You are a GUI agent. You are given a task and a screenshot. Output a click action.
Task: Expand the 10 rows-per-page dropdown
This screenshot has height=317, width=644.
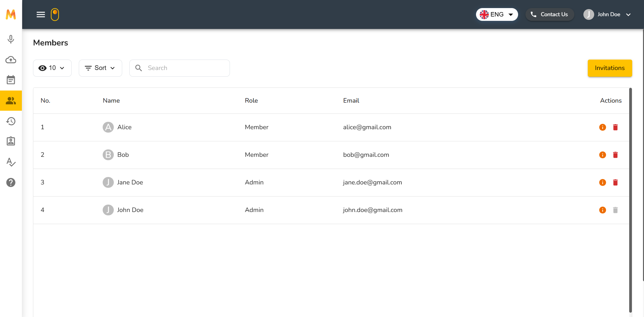pos(52,68)
